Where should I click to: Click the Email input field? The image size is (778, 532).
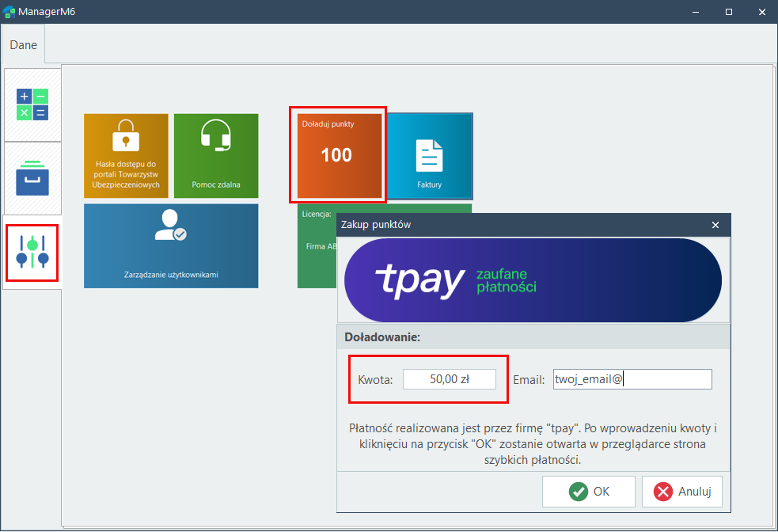[x=632, y=379]
